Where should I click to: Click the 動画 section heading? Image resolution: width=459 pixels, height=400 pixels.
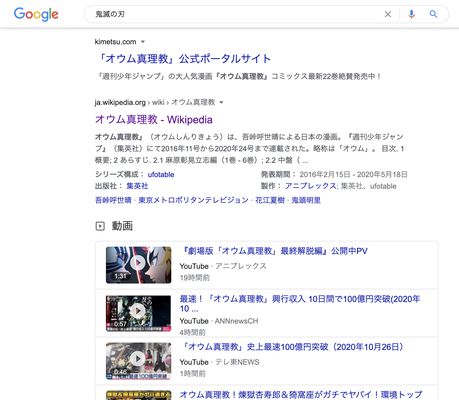tap(122, 226)
